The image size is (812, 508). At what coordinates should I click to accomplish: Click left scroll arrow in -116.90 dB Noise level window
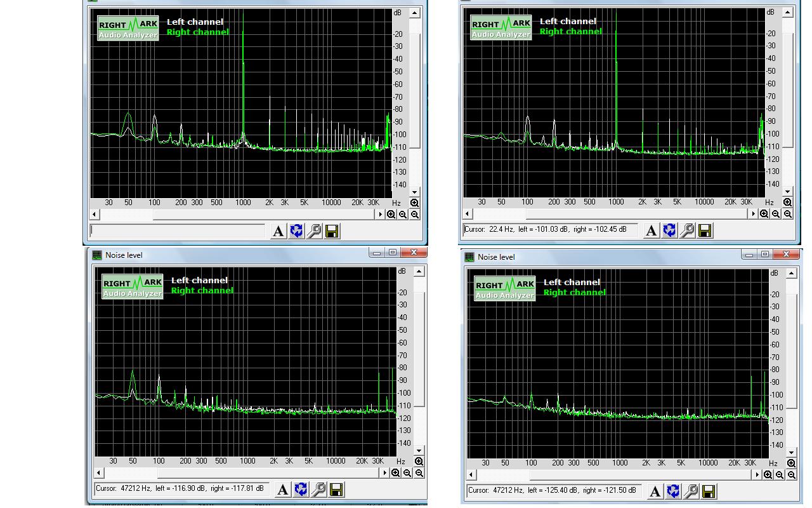pyautogui.click(x=100, y=473)
